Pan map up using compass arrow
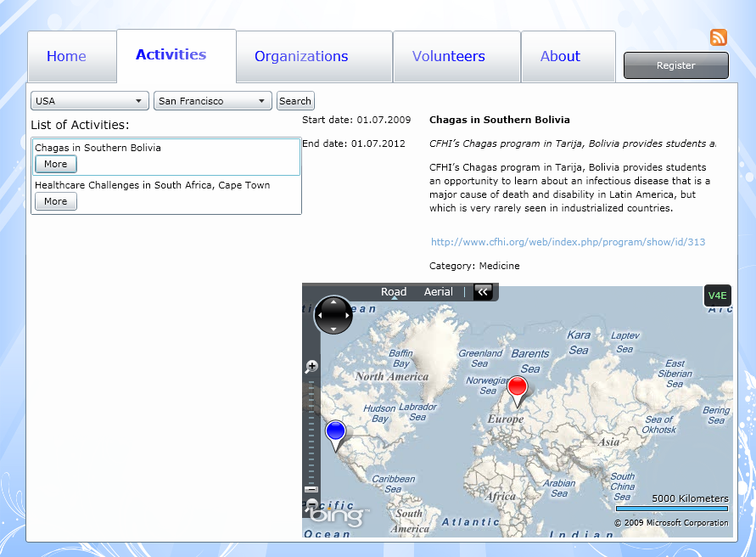This screenshot has width=756, height=557. pyautogui.click(x=333, y=301)
